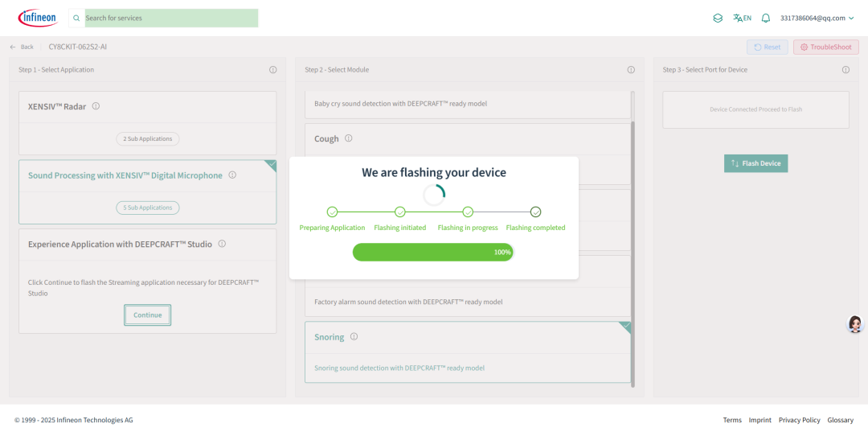This screenshot has width=868, height=436.
Task: Focus the Search for services field
Action: (171, 19)
